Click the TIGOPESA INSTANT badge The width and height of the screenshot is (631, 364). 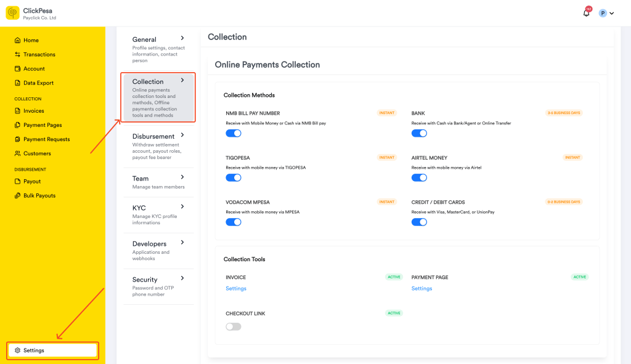pos(387,158)
